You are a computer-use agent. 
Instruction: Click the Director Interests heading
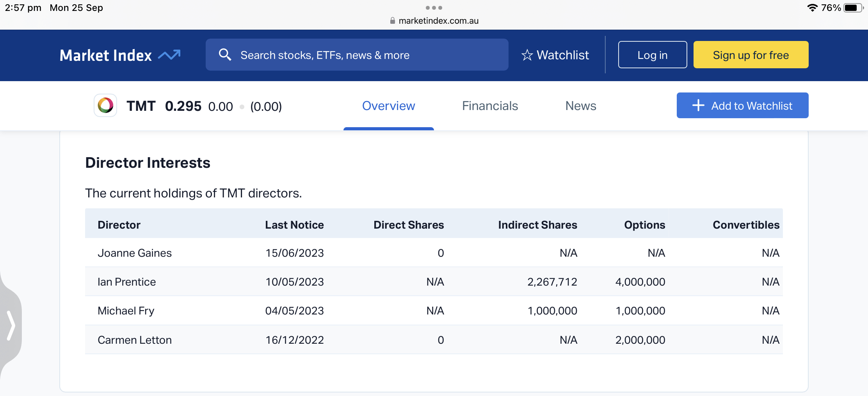pos(148,163)
